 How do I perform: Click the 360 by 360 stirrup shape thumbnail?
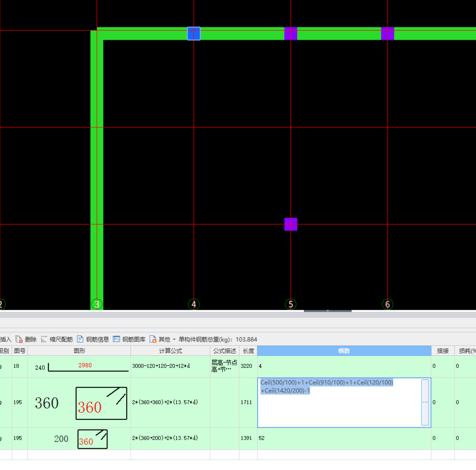point(101,403)
